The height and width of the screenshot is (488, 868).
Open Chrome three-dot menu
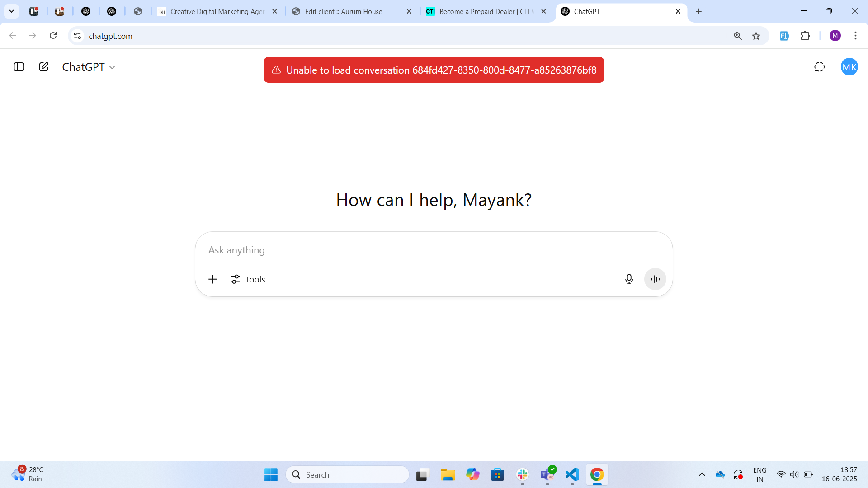[x=855, y=36]
